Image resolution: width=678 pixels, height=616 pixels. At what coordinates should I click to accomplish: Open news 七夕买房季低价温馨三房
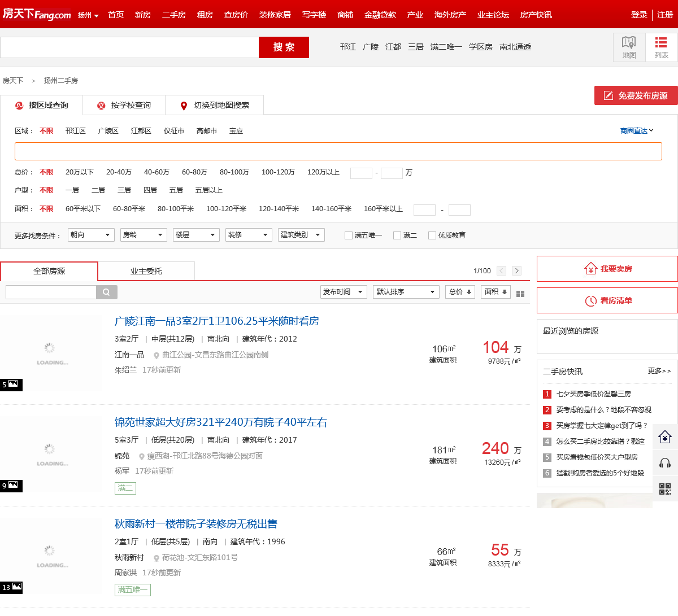point(594,394)
